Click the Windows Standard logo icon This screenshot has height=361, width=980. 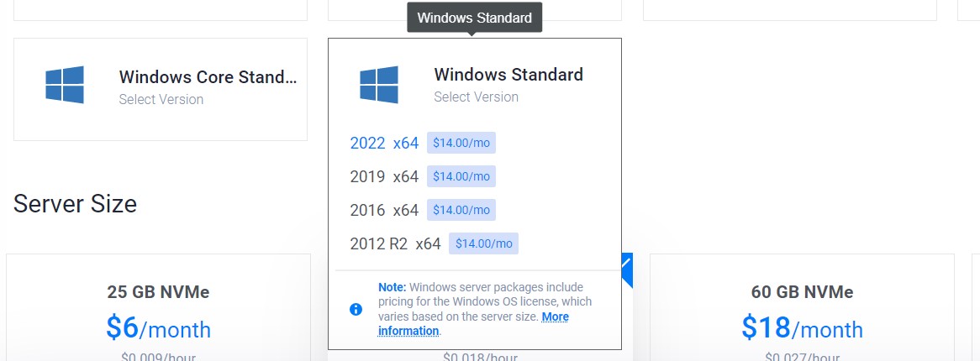(379, 84)
